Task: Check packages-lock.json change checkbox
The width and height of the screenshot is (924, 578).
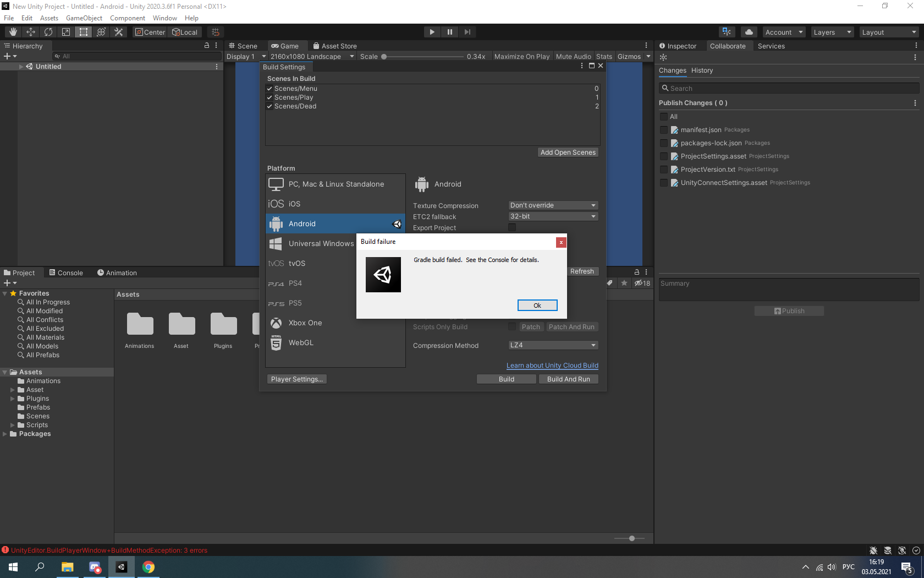Action: 664,143
